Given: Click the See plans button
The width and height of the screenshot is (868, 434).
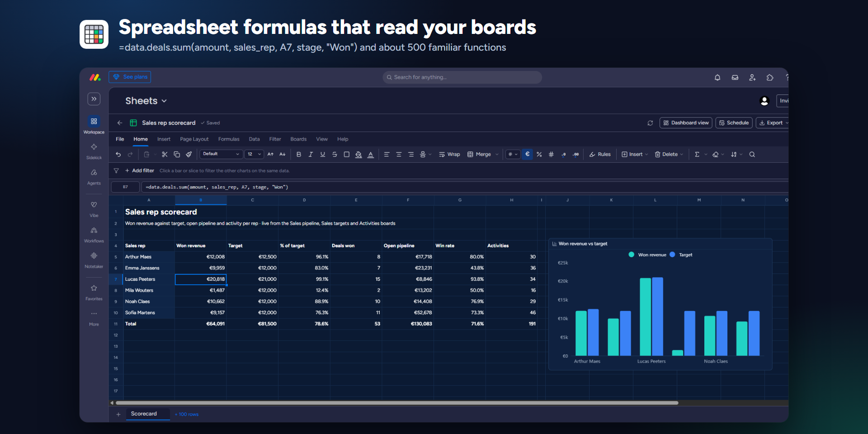Looking at the screenshot, I should [x=130, y=77].
